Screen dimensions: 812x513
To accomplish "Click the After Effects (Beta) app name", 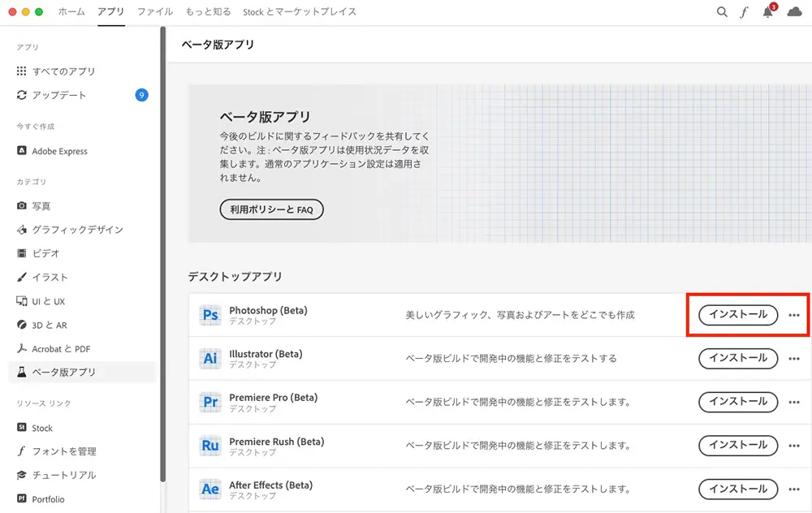I will 271,485.
